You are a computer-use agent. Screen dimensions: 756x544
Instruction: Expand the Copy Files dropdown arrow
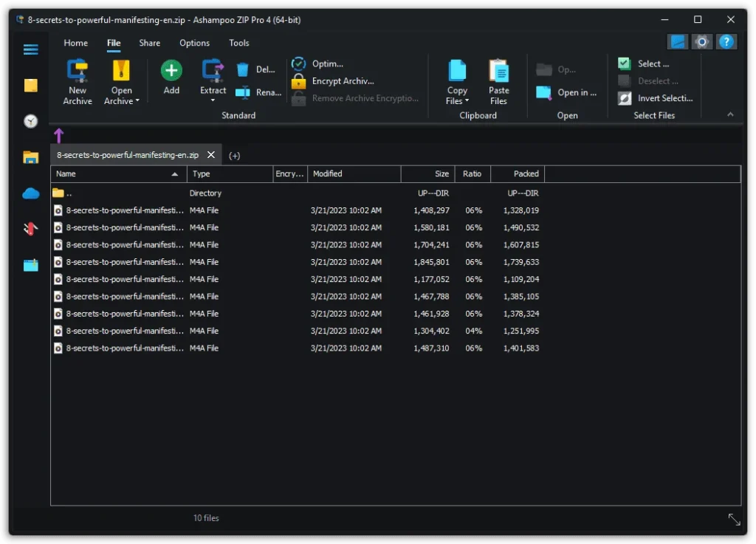click(x=467, y=100)
